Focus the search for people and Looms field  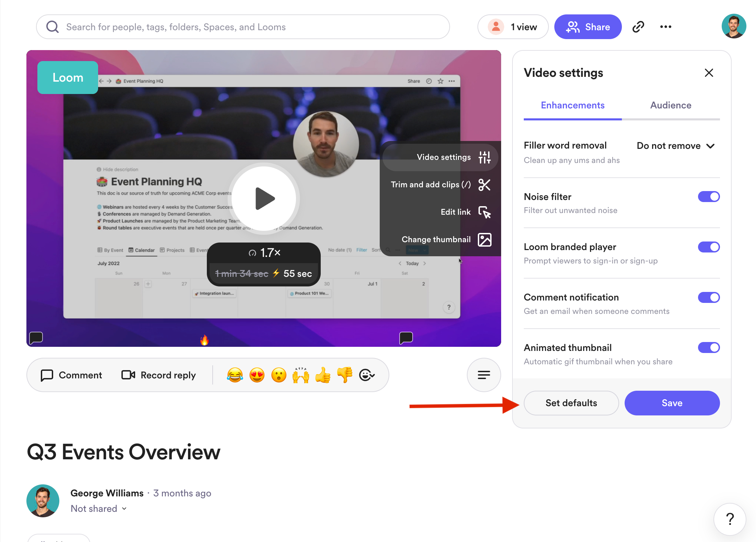pyautogui.click(x=243, y=27)
